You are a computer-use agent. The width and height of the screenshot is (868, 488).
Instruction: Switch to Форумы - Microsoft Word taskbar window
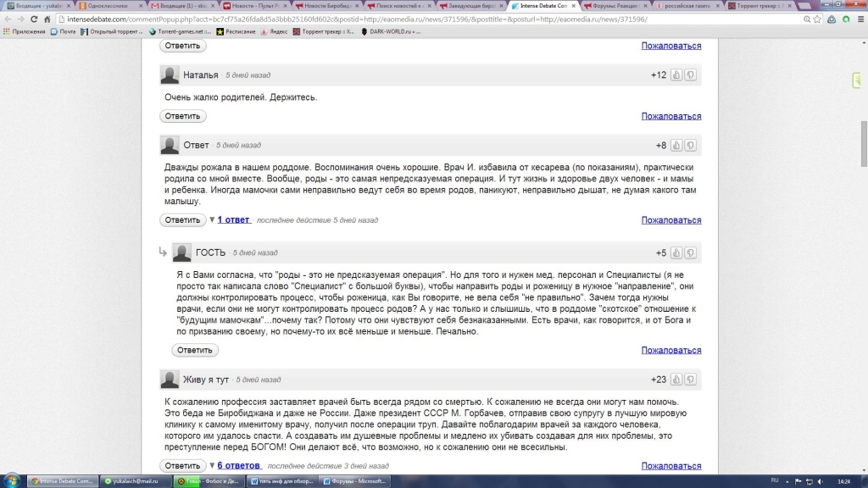[354, 481]
